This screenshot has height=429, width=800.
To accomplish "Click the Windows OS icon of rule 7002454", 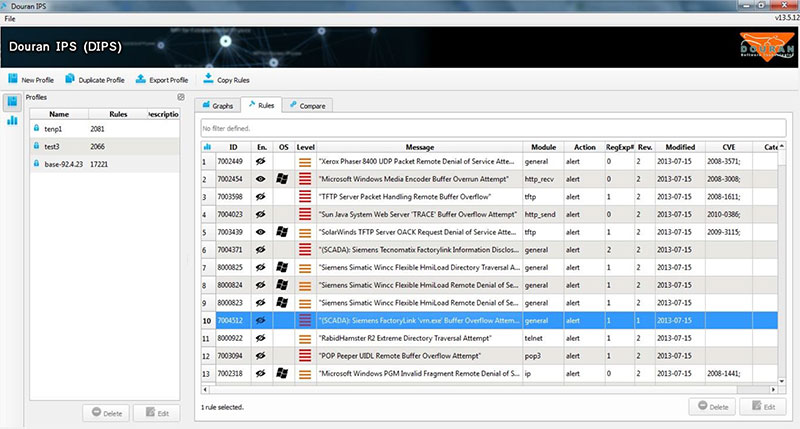I will (x=282, y=179).
